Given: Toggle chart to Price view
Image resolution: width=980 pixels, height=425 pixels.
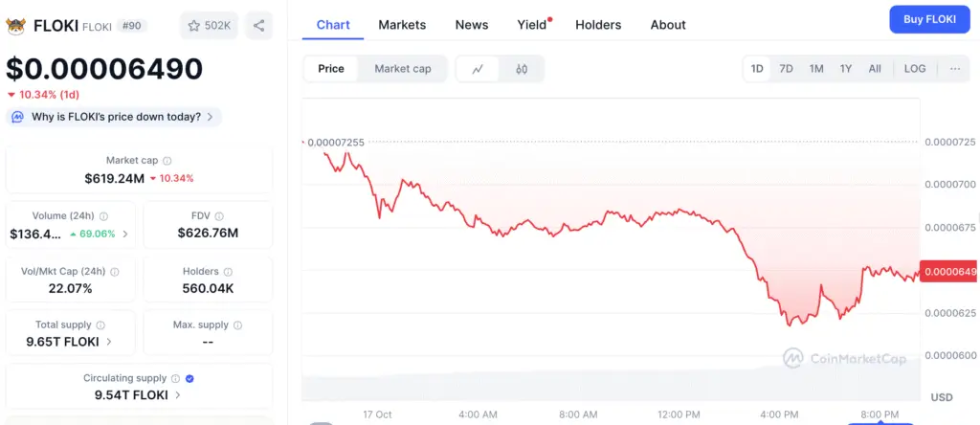Looking at the screenshot, I should click(331, 69).
